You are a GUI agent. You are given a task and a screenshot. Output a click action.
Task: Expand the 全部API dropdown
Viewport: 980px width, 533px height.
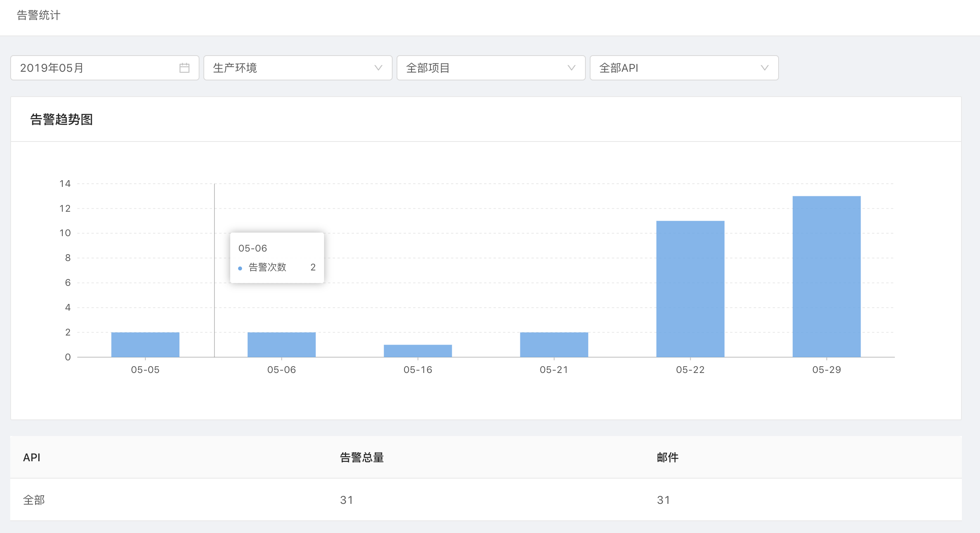coord(678,68)
